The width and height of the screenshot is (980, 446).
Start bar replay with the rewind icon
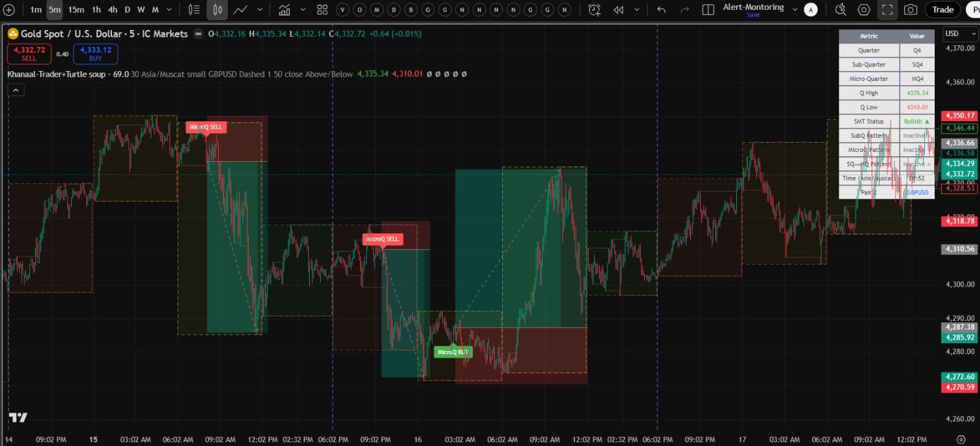[x=619, y=10]
